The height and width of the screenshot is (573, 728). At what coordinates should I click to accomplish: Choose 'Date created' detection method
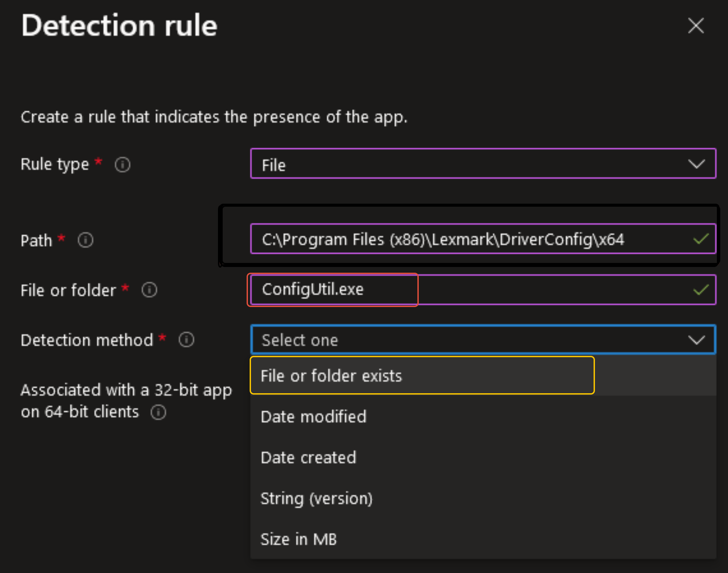[x=308, y=458]
